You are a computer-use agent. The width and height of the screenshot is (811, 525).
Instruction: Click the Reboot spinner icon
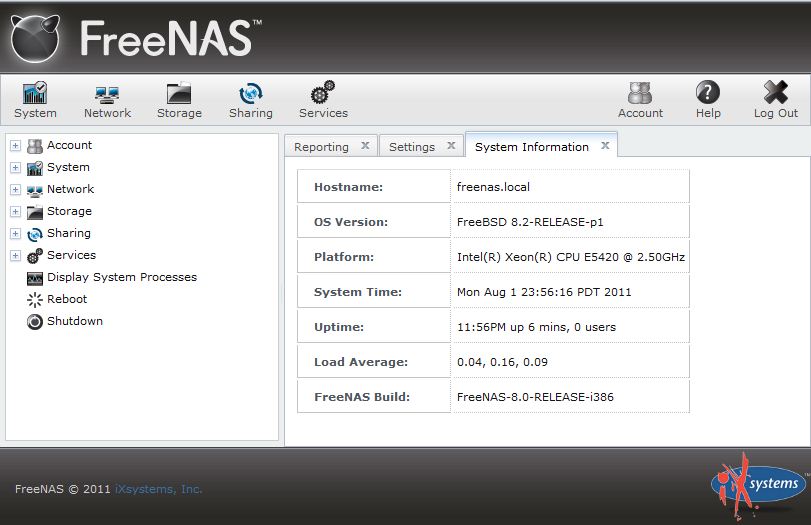pyautogui.click(x=35, y=300)
